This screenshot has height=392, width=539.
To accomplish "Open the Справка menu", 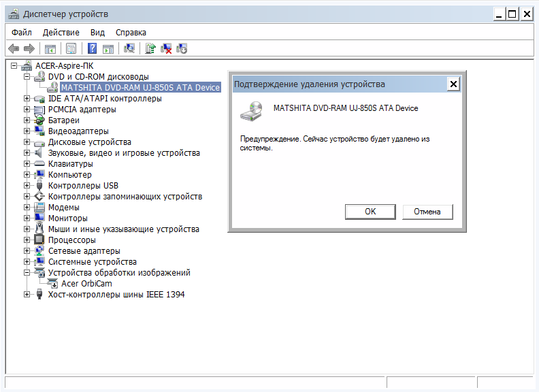I will tap(131, 32).
